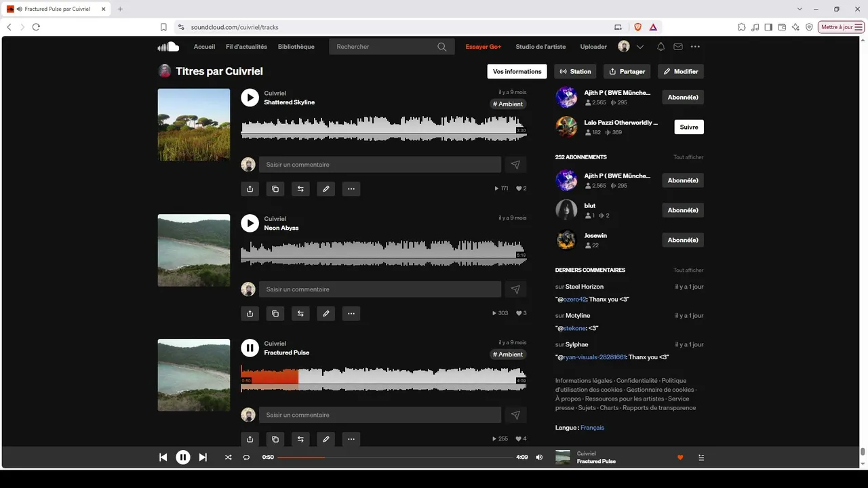Viewport: 868px width, 488px height.
Task: Expand the profile avatar dropdown chevron
Action: (640, 47)
